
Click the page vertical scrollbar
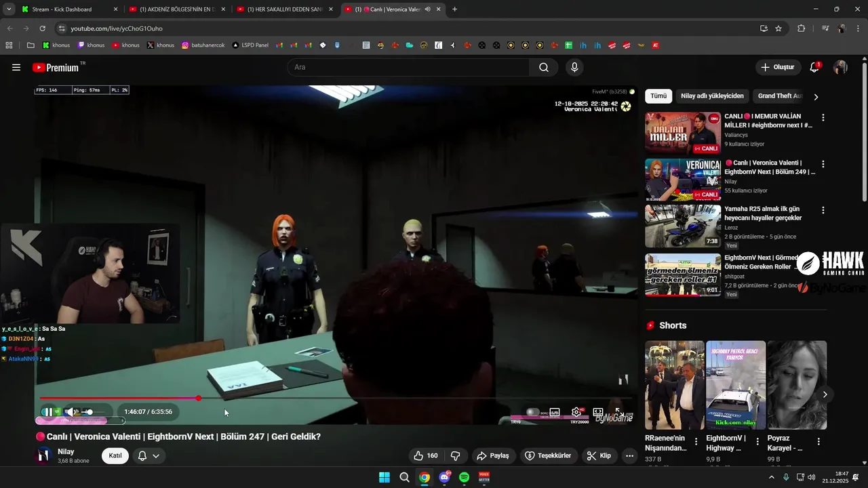865,131
